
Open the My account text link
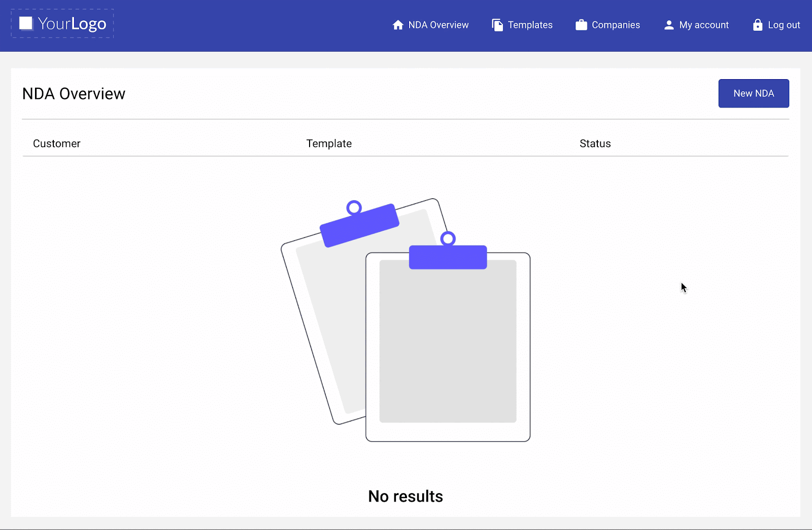(x=704, y=25)
